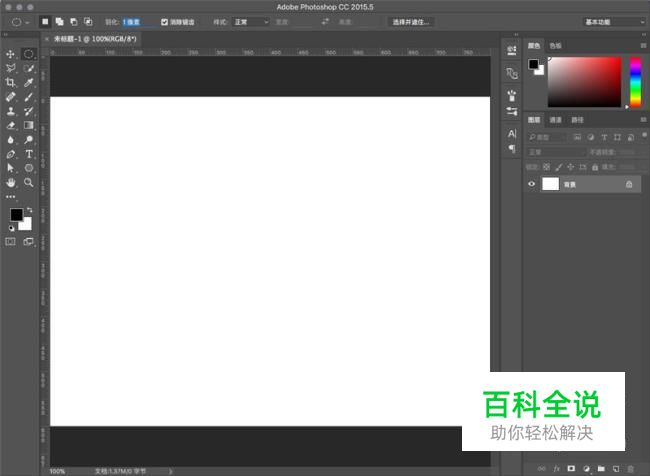Select the Zoom tool
The width and height of the screenshot is (650, 476).
[29, 183]
